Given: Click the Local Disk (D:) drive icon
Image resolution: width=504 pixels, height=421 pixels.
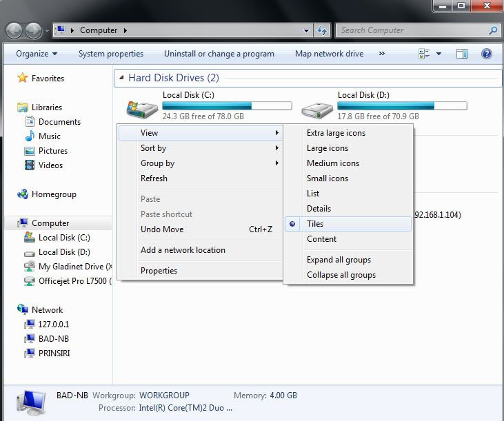Looking at the screenshot, I should tap(317, 107).
